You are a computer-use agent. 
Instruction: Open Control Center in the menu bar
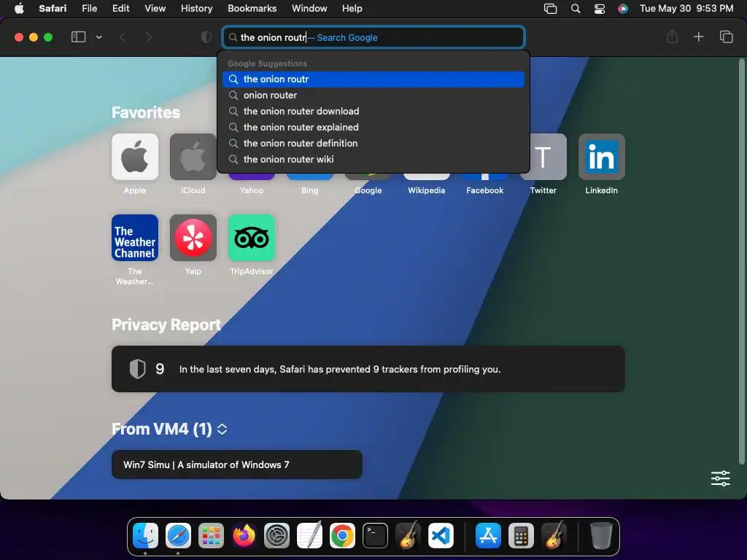[x=600, y=9]
